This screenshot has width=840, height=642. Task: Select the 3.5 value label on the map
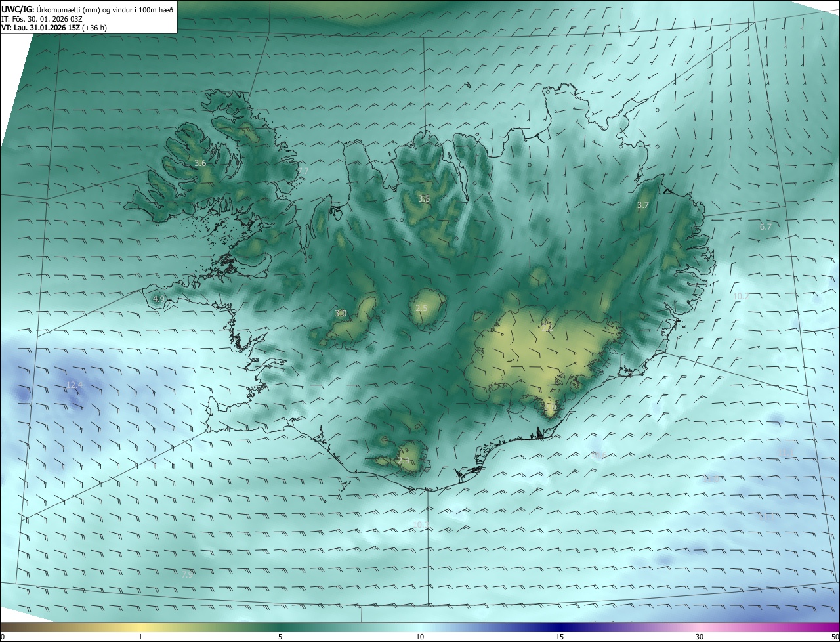(424, 198)
